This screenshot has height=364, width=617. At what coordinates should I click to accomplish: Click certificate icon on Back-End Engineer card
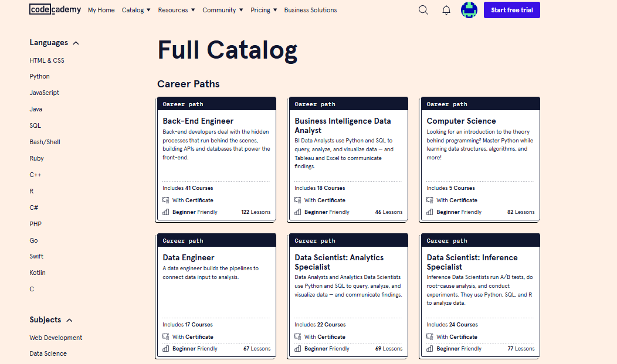point(165,200)
